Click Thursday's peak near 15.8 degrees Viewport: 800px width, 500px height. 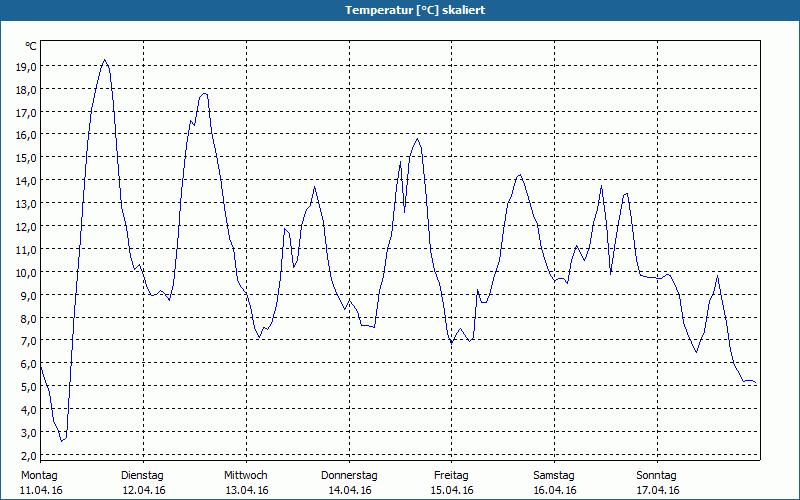[x=417, y=139]
